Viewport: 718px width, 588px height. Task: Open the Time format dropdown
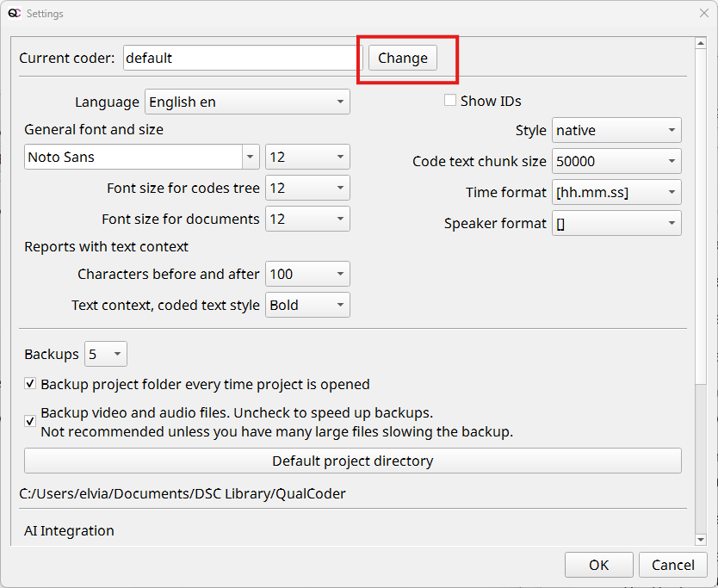616,192
